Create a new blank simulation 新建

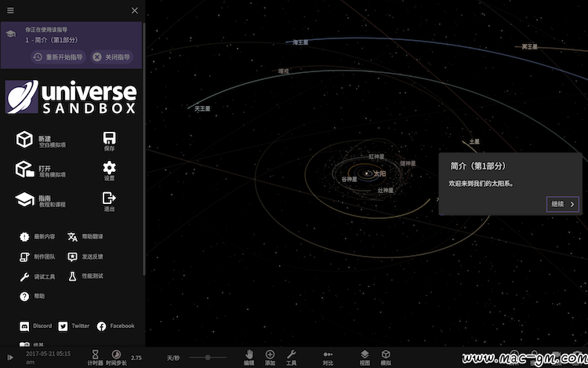(x=41, y=140)
